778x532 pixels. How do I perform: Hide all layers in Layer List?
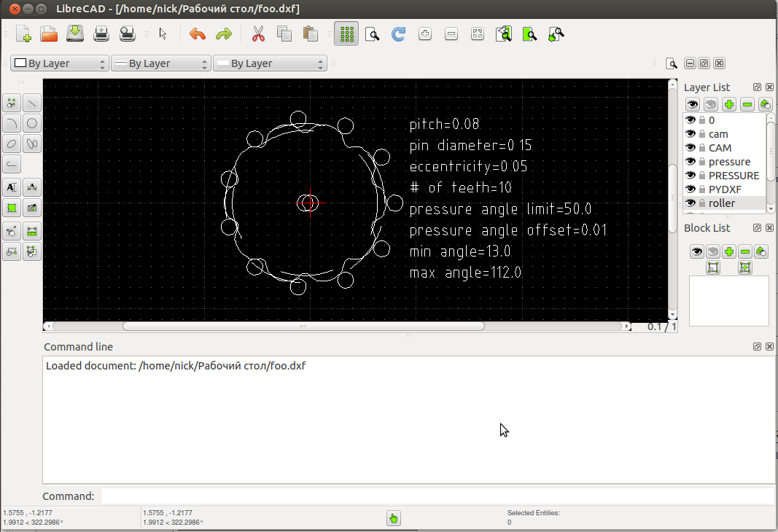pos(710,104)
